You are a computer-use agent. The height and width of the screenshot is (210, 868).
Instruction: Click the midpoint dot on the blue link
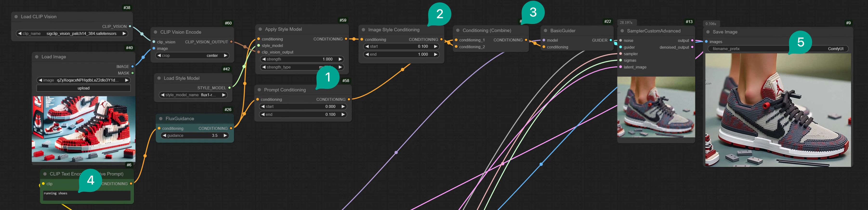541,164
